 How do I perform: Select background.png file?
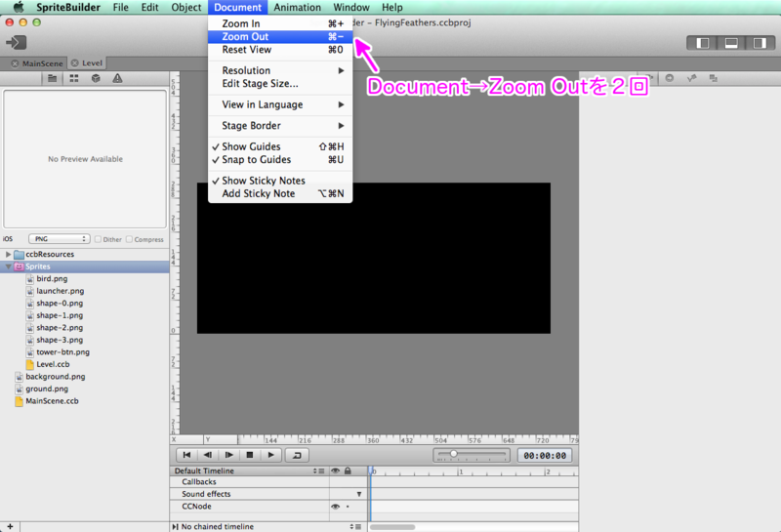click(56, 377)
